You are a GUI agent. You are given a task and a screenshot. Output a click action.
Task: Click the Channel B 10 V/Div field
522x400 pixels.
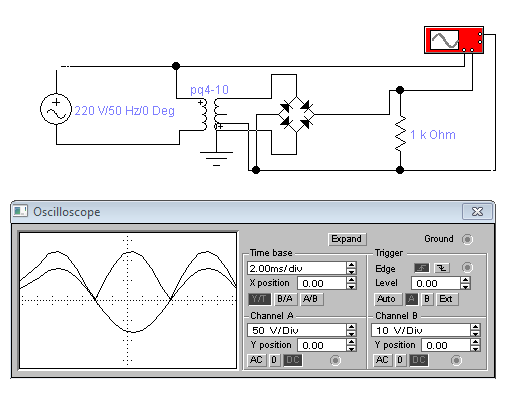tap(421, 330)
